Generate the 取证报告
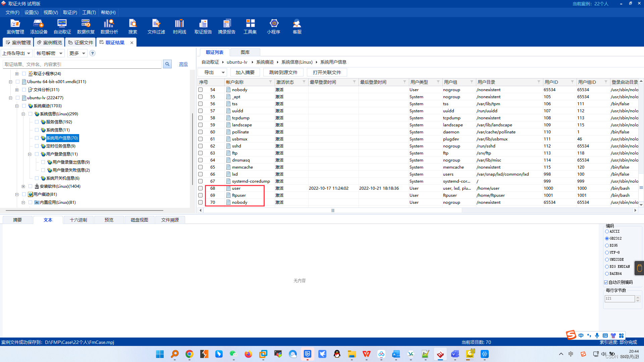The height and width of the screenshot is (362, 644). 203,26
